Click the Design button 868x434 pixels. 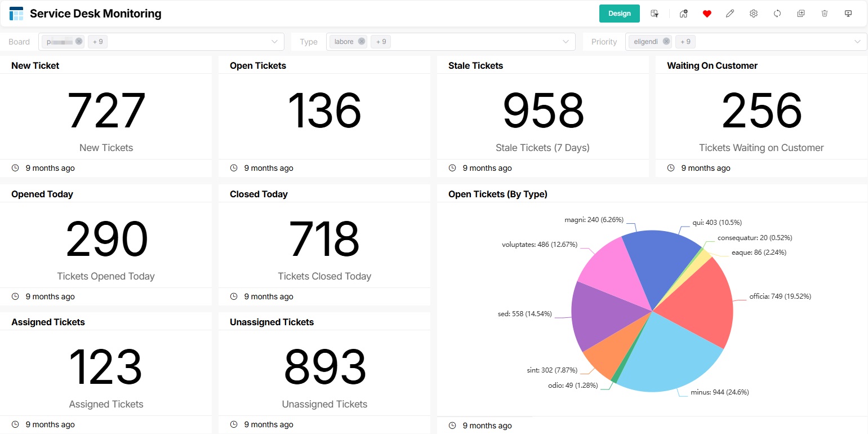pyautogui.click(x=619, y=14)
